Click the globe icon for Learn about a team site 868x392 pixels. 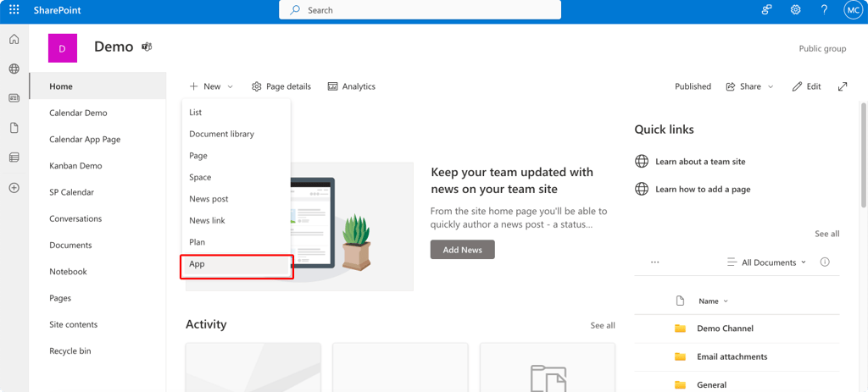[642, 162]
